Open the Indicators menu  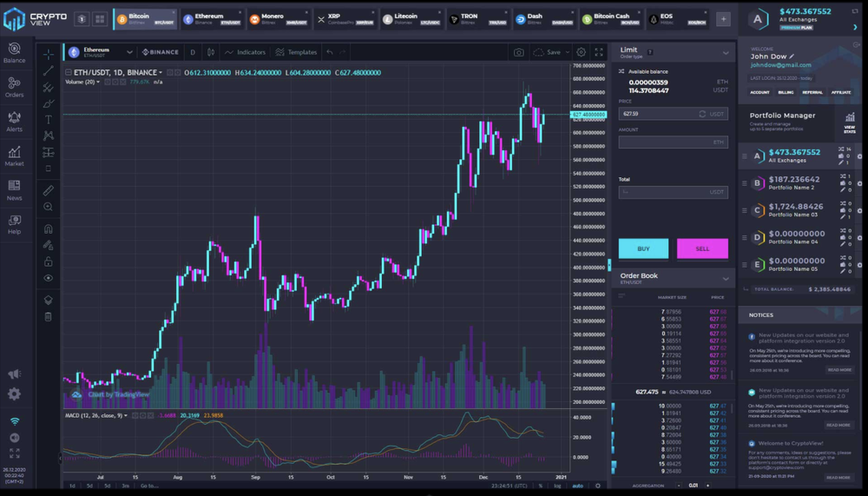coord(246,52)
